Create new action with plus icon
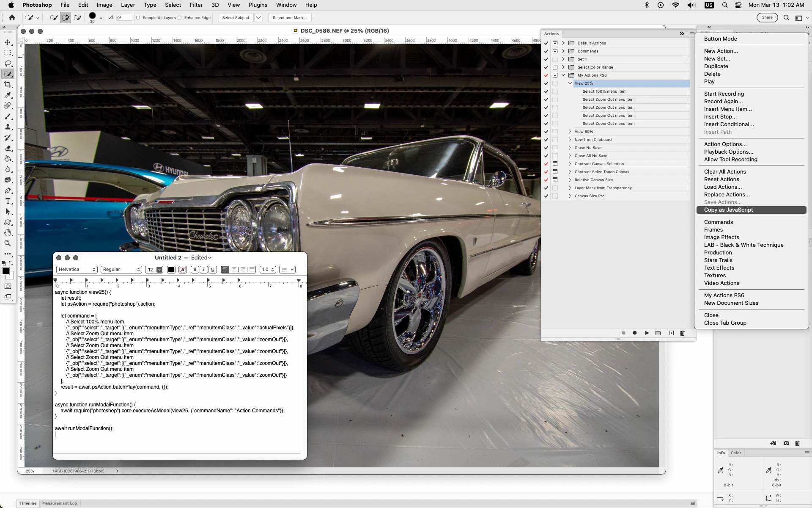The image size is (812, 508). click(x=671, y=333)
